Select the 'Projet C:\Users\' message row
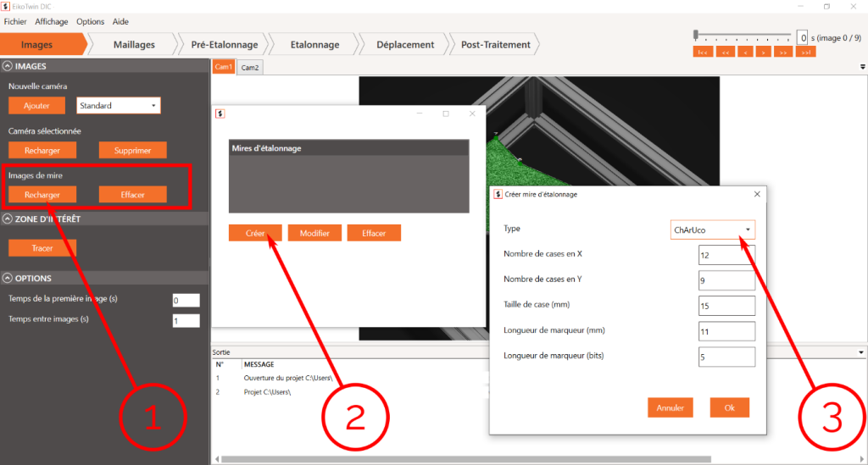 [x=350, y=392]
